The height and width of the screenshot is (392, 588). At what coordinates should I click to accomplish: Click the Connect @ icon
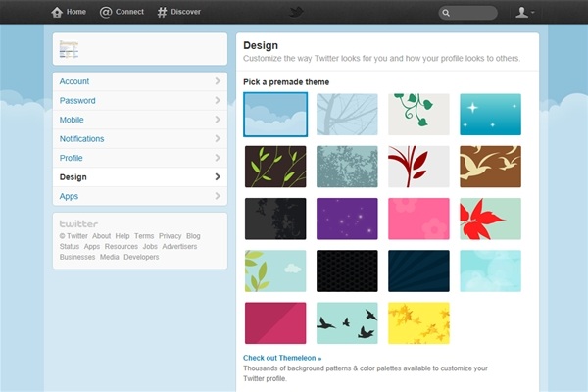(106, 12)
